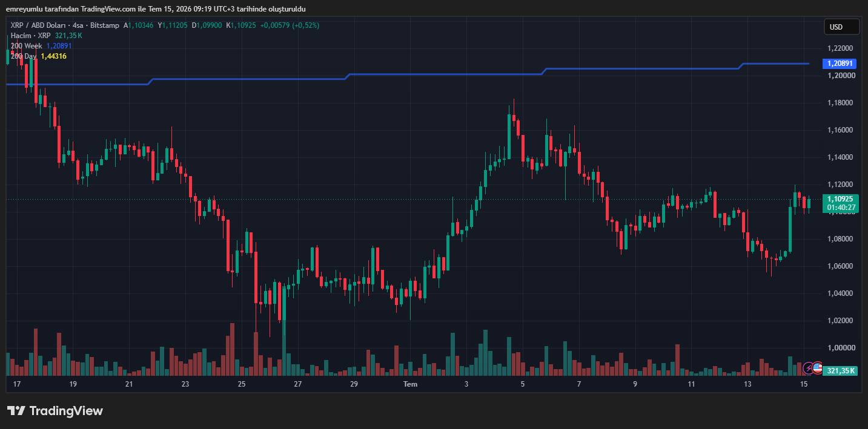The image size is (868, 429).
Task: Open the USD currency selector
Action: (x=841, y=27)
